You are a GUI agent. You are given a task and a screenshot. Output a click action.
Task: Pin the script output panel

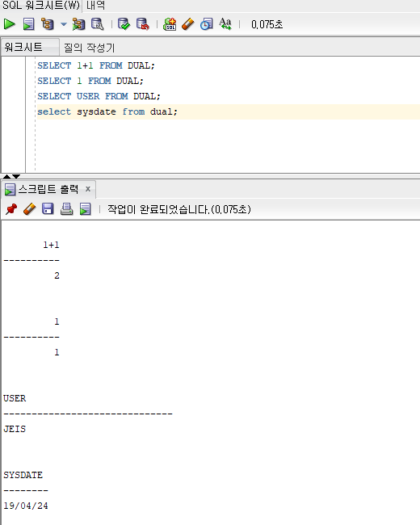point(11,209)
